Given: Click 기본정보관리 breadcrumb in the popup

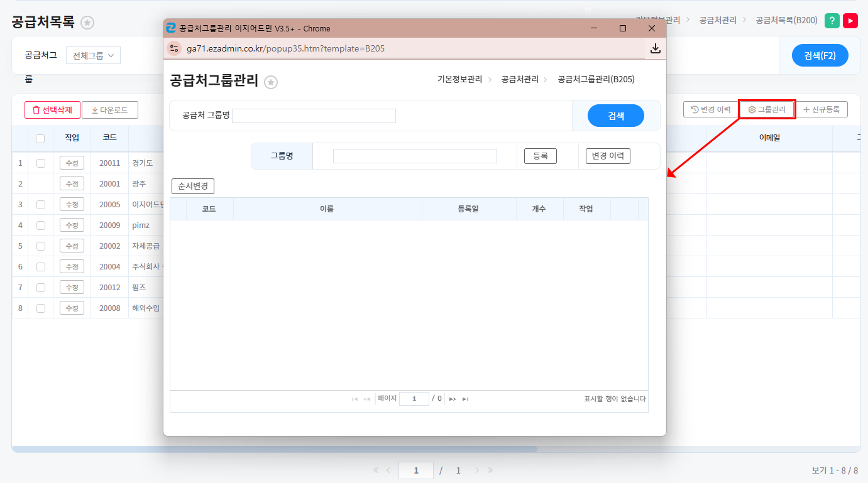Looking at the screenshot, I should 459,79.
